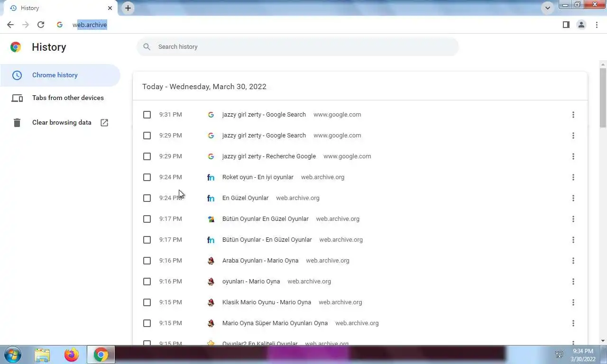
Task: Open Bütün Oyunlar En Güzel Oyunlar link
Action: point(266,219)
